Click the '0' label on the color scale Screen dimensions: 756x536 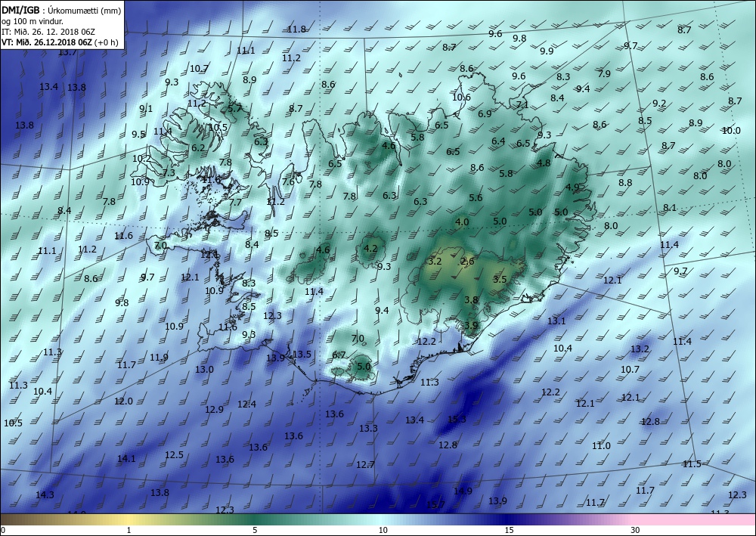[x=3, y=531]
